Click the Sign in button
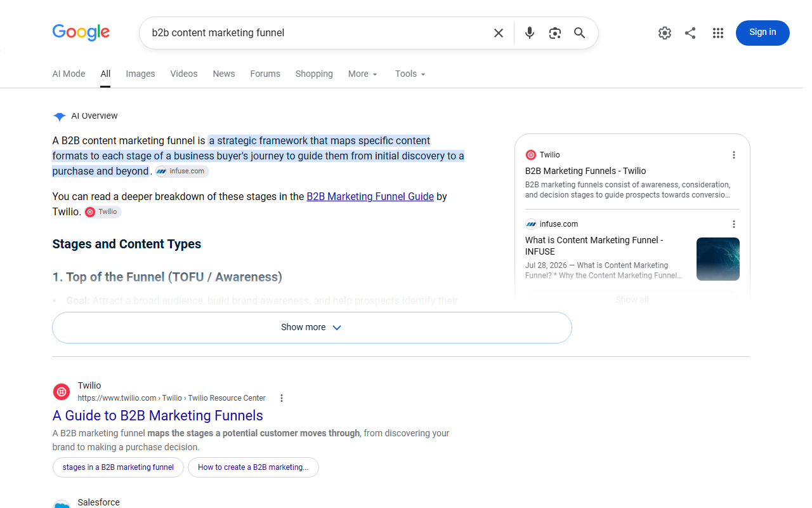The height and width of the screenshot is (508, 812). coord(763,33)
